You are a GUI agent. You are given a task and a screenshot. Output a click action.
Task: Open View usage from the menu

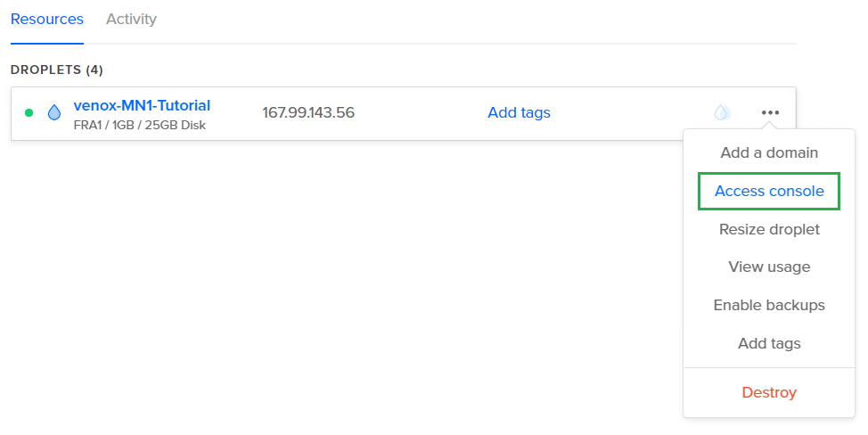pyautogui.click(x=769, y=267)
